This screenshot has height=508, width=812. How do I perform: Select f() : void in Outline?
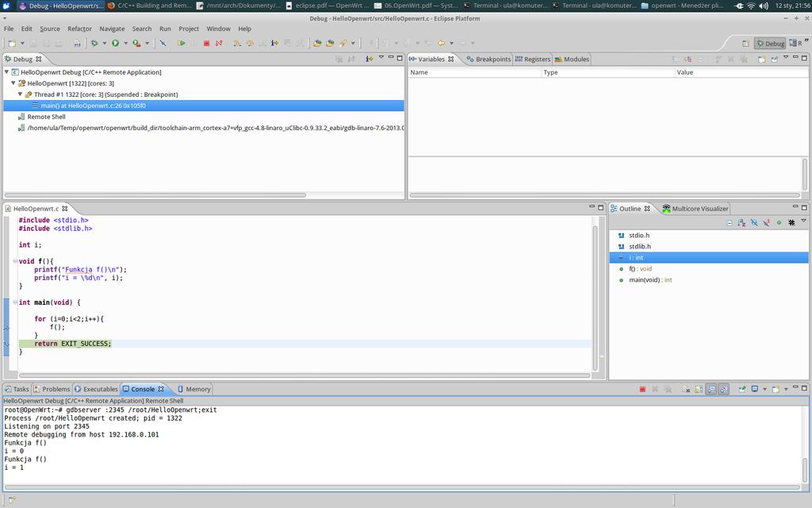pos(640,268)
